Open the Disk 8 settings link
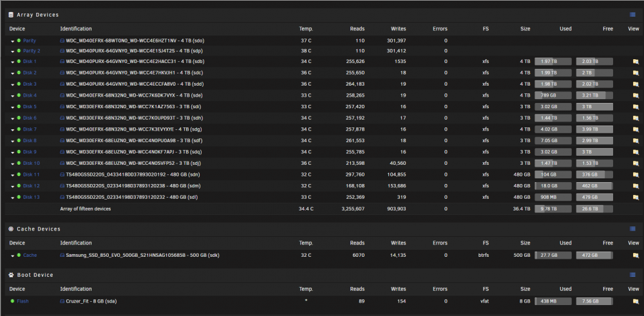This screenshot has width=644, height=316. click(30, 140)
